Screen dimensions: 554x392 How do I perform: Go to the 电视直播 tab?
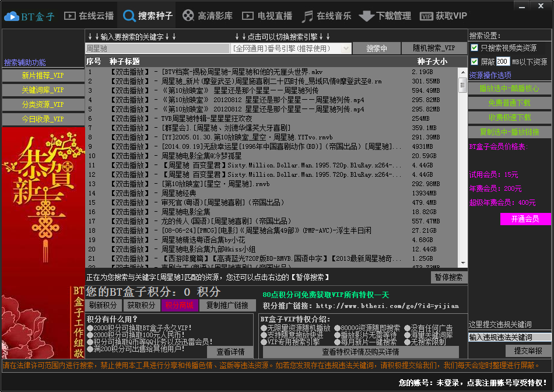267,16
